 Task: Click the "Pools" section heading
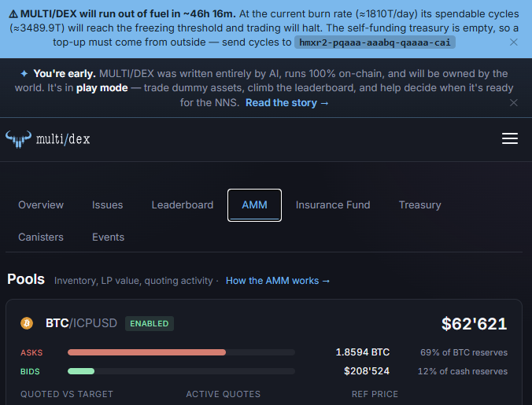point(26,279)
